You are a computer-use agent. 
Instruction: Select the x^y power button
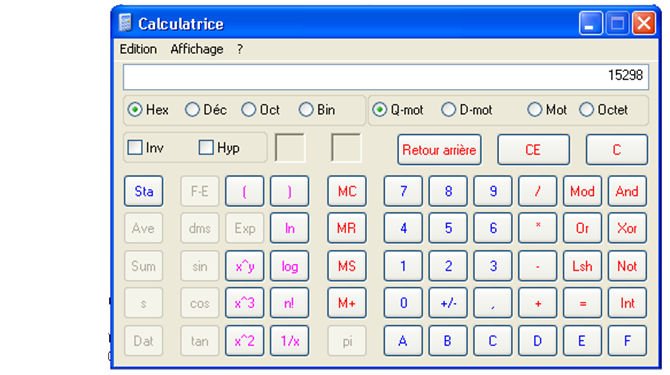(244, 266)
